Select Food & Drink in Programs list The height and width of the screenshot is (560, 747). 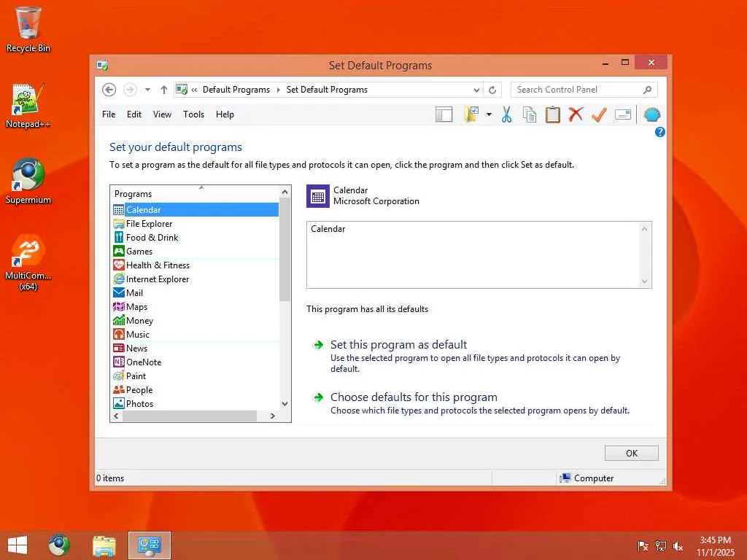click(196, 237)
